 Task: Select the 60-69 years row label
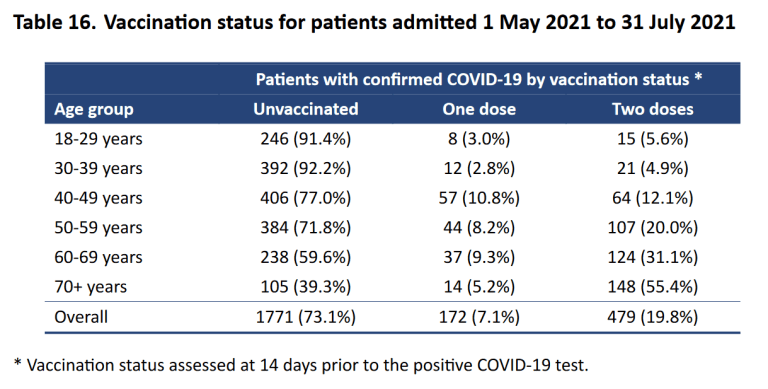(x=98, y=257)
